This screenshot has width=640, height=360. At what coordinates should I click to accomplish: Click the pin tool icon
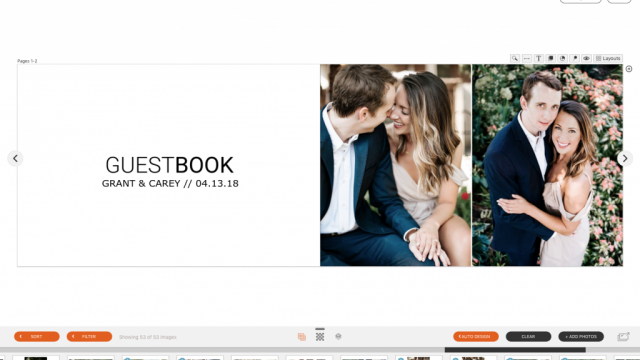(574, 58)
